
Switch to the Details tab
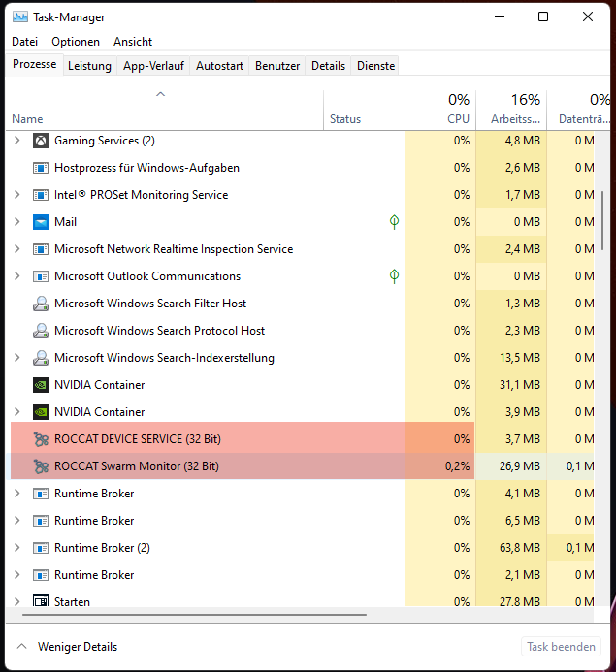click(328, 66)
